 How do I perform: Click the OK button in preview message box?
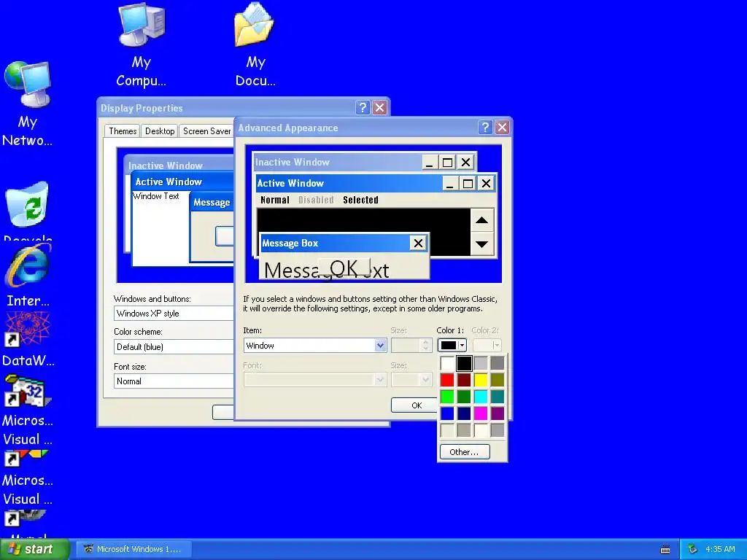click(344, 268)
